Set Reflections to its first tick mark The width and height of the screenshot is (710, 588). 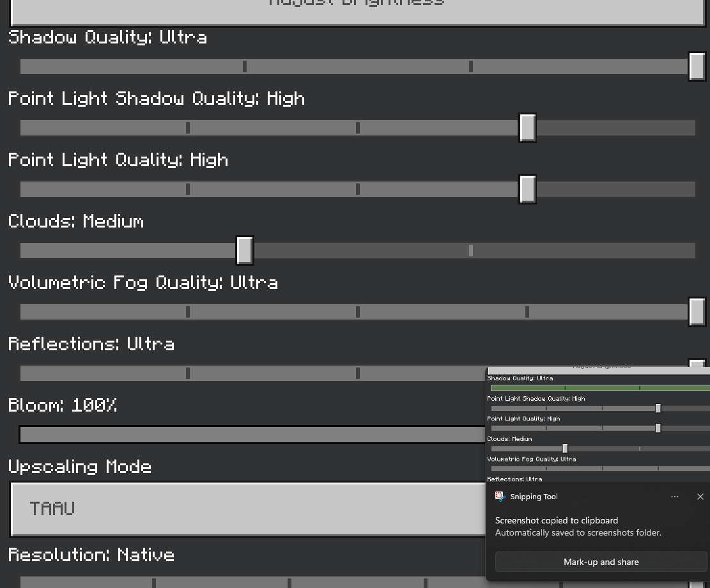[x=188, y=373]
